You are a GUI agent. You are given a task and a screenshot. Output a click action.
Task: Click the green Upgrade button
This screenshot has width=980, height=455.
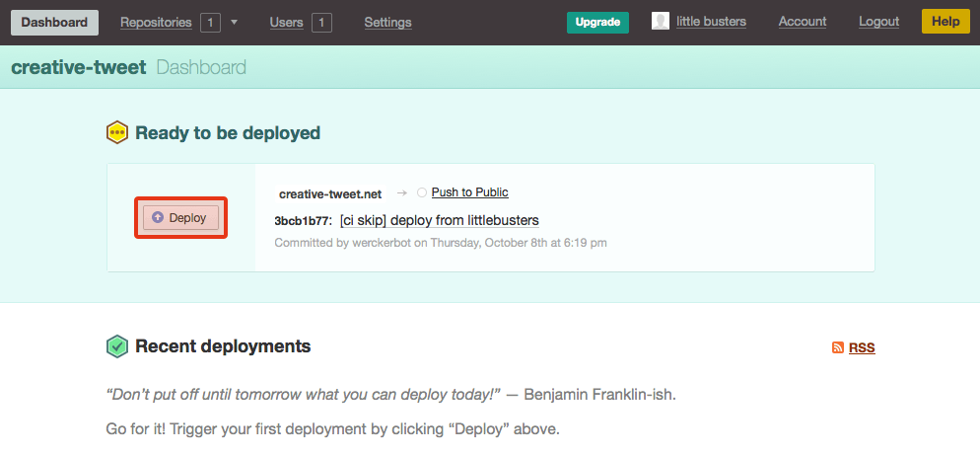click(597, 22)
